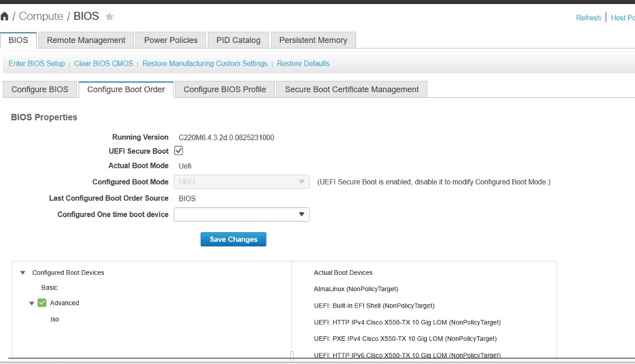
Task: Switch to the Configure BIOS Profile tab
Action: pos(224,89)
